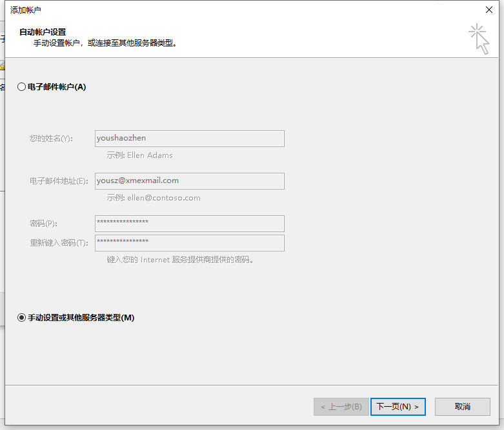Image resolution: width=504 pixels, height=430 pixels.
Task: Click the 电子邮件地址(E) label
Action: click(59, 181)
